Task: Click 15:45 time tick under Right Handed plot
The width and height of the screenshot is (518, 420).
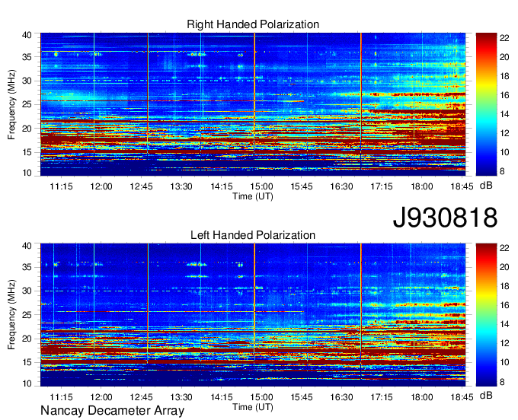Action: click(302, 186)
